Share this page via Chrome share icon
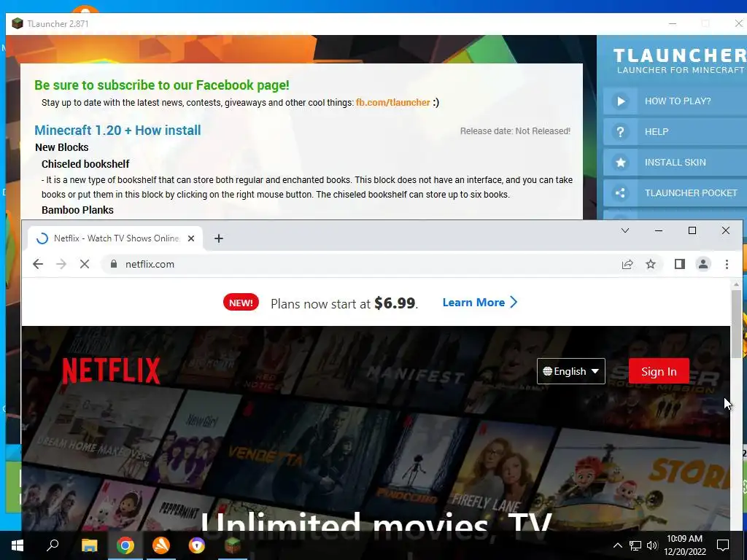The width and height of the screenshot is (747, 560). point(627,264)
